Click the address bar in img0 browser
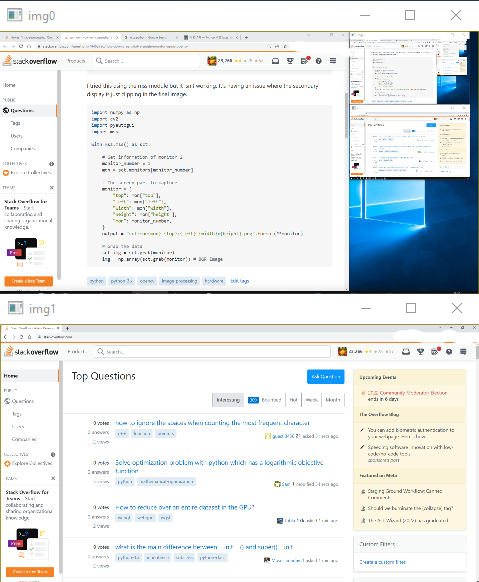The width and height of the screenshot is (479, 582). [x=148, y=46]
